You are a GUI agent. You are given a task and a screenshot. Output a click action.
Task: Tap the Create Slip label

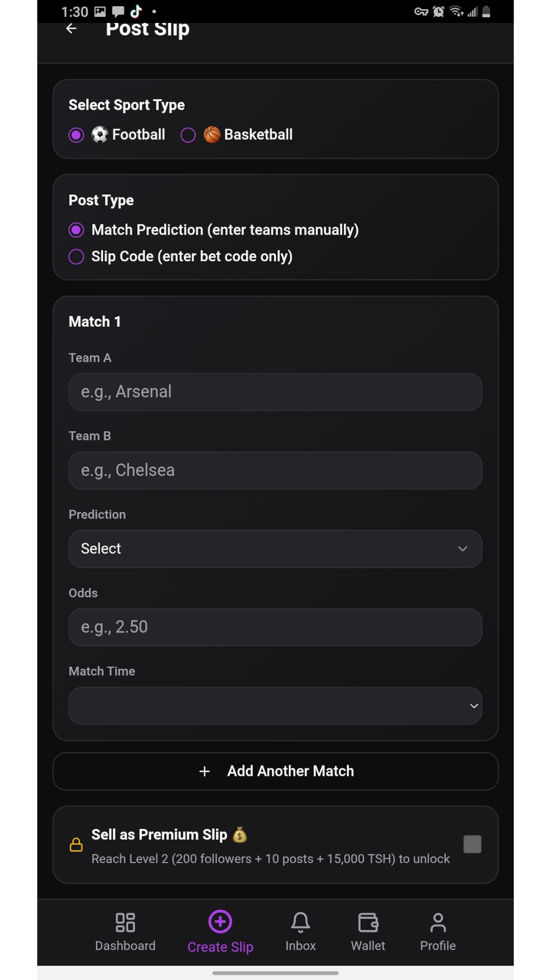pos(219,947)
